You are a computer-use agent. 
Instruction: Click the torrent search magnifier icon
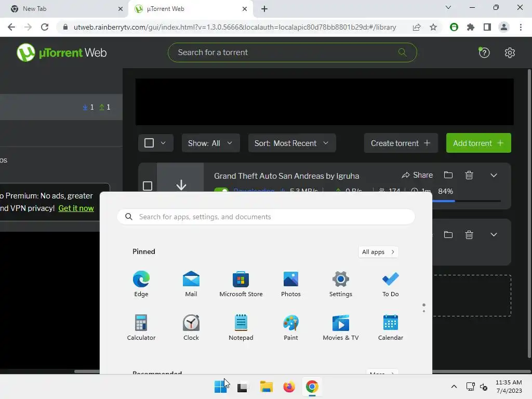tap(403, 52)
